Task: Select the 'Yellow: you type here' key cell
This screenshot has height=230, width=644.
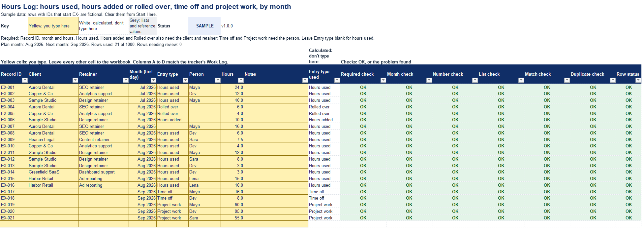Action: pos(53,26)
